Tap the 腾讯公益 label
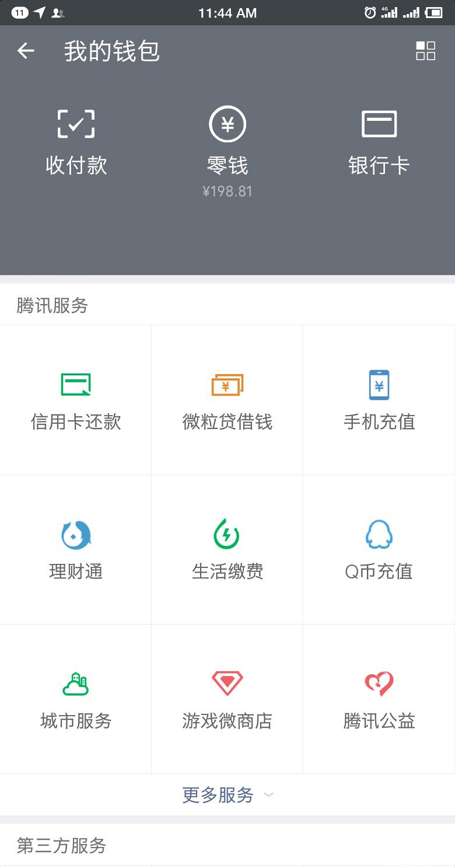This screenshot has height=868, width=455. coord(379,721)
